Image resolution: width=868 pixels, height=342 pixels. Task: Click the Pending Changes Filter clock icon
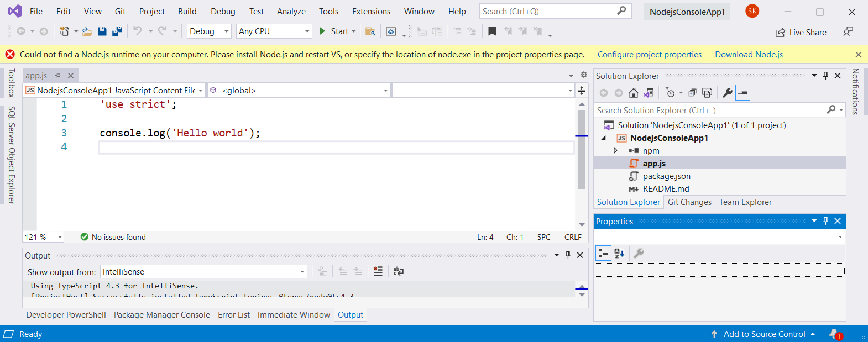coord(670,93)
